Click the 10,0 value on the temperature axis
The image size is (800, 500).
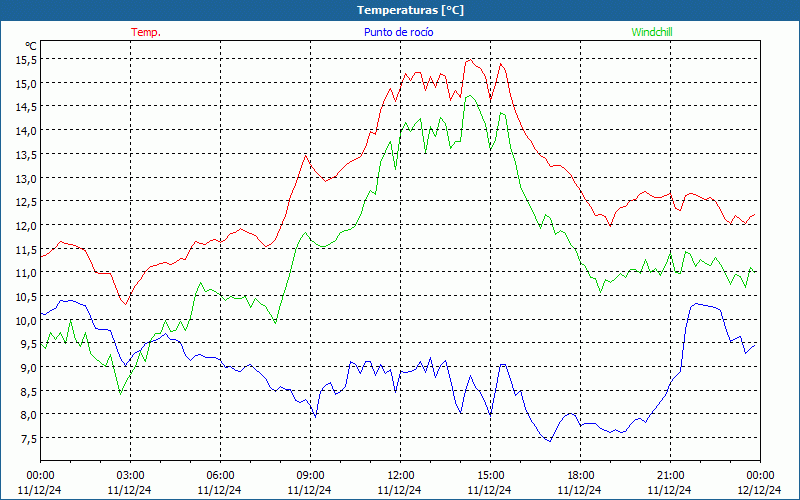(x=26, y=320)
